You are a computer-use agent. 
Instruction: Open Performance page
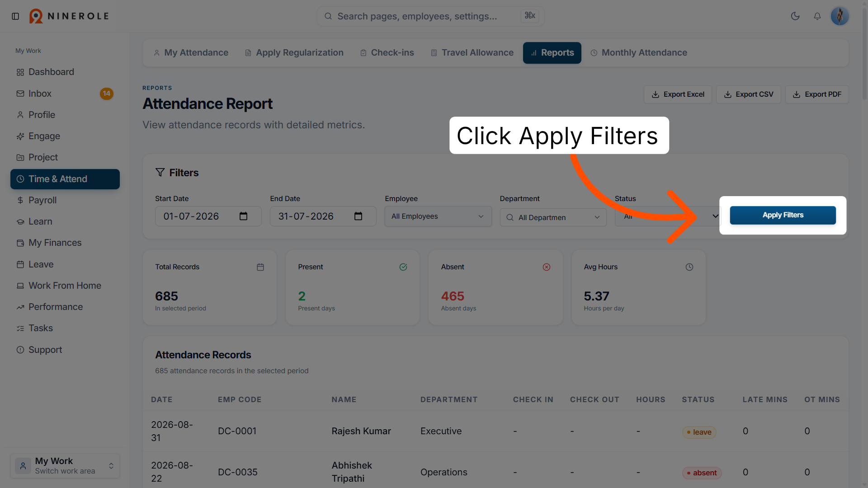click(x=65, y=307)
